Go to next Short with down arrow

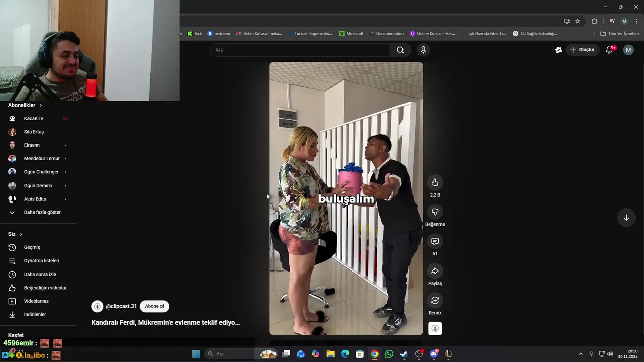pyautogui.click(x=626, y=218)
